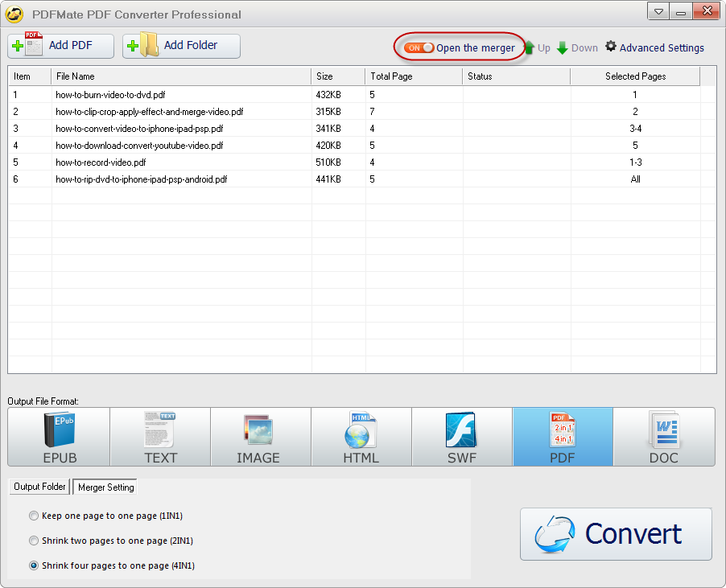
Task: Switch to the Output Folder tab
Action: click(39, 487)
